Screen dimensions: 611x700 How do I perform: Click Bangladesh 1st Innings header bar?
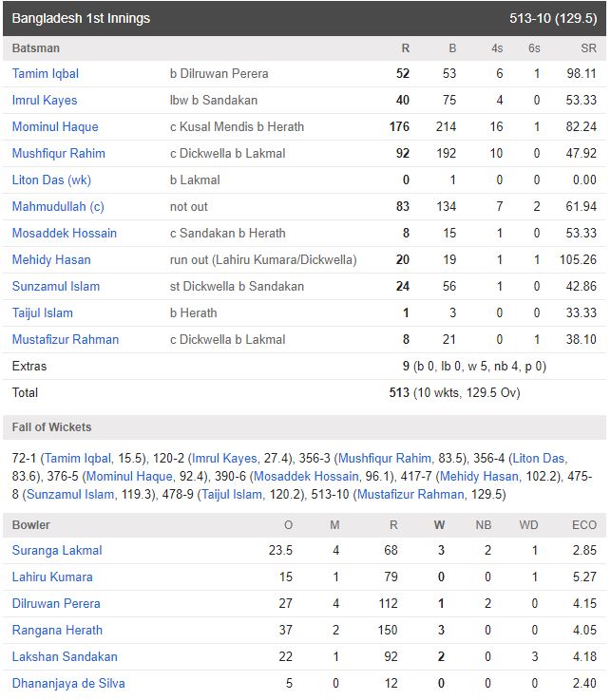304,18
